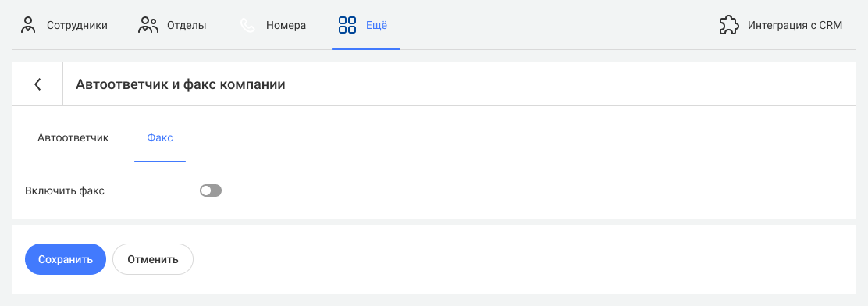Viewport: 868px width, 306px height.
Task: Click the Сотрудники person icon
Action: [27, 25]
